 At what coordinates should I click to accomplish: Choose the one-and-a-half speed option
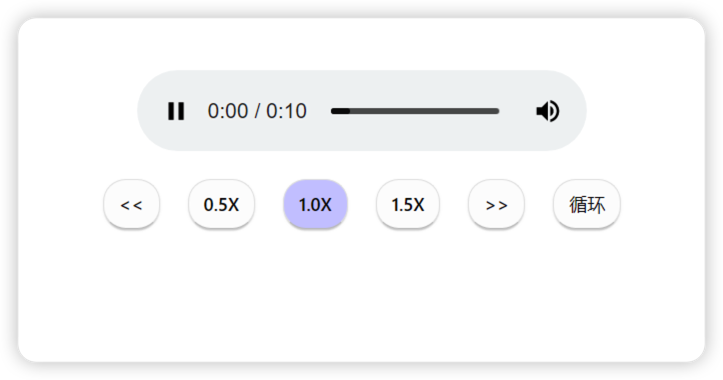(408, 204)
